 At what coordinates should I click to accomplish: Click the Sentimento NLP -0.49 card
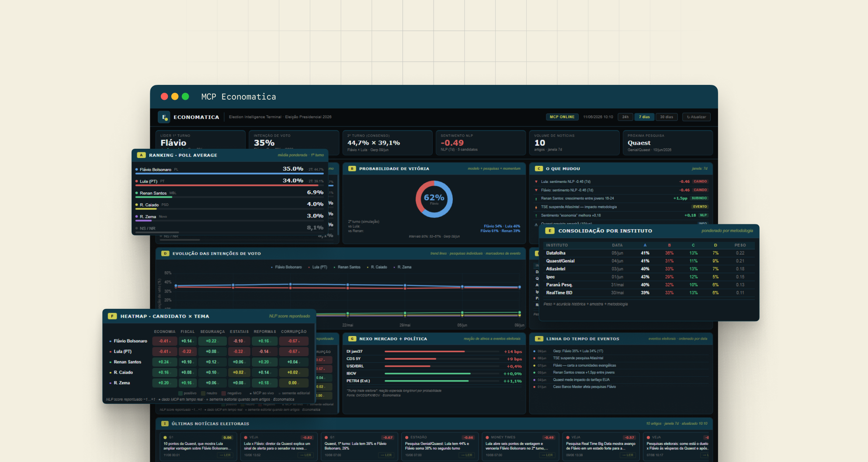tap(481, 143)
